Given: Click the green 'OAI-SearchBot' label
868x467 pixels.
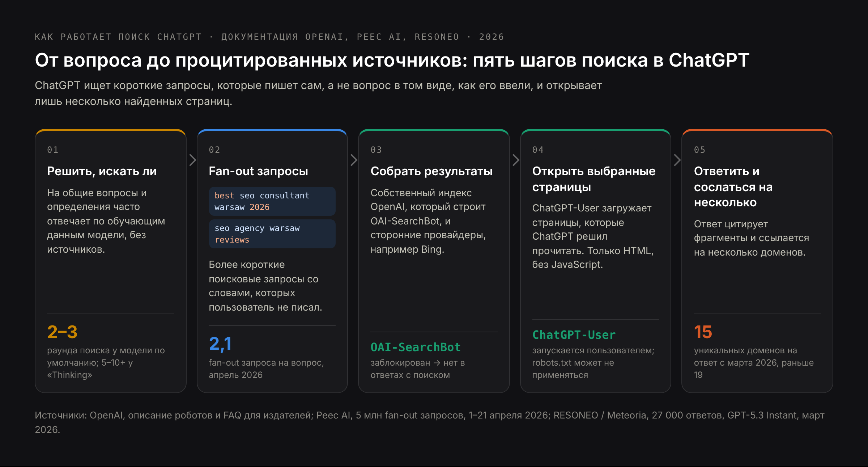Looking at the screenshot, I should [x=416, y=347].
